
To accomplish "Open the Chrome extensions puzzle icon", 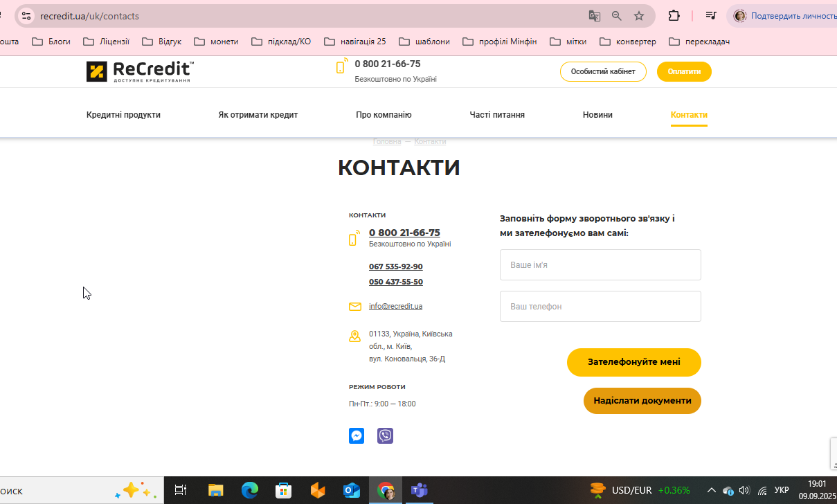I will click(674, 16).
